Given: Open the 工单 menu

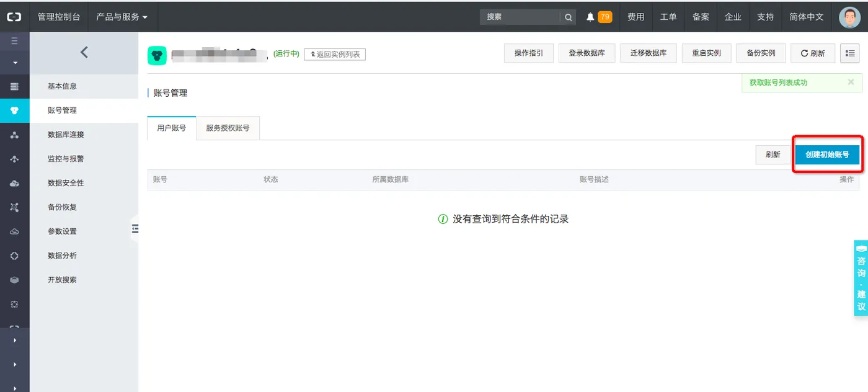Looking at the screenshot, I should tap(668, 17).
